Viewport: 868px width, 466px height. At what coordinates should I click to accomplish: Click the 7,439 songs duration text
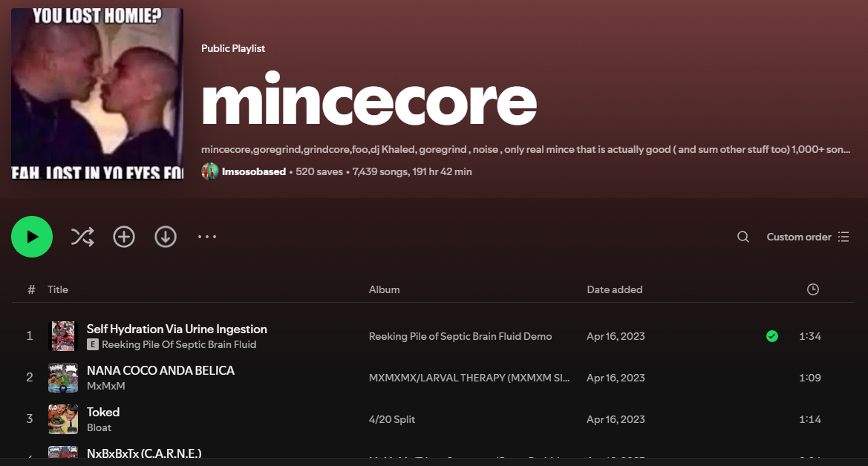(x=412, y=171)
